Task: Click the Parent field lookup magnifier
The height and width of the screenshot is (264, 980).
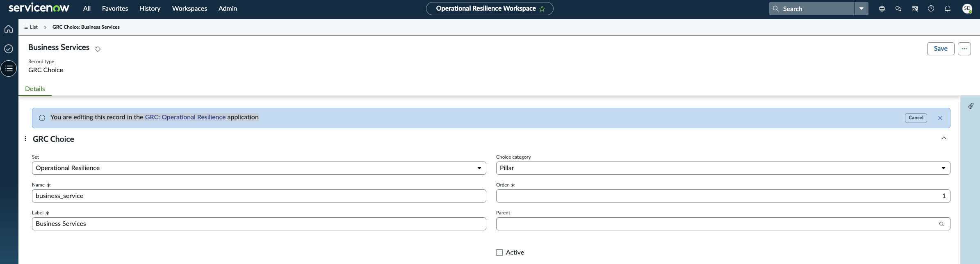Action: (x=941, y=224)
